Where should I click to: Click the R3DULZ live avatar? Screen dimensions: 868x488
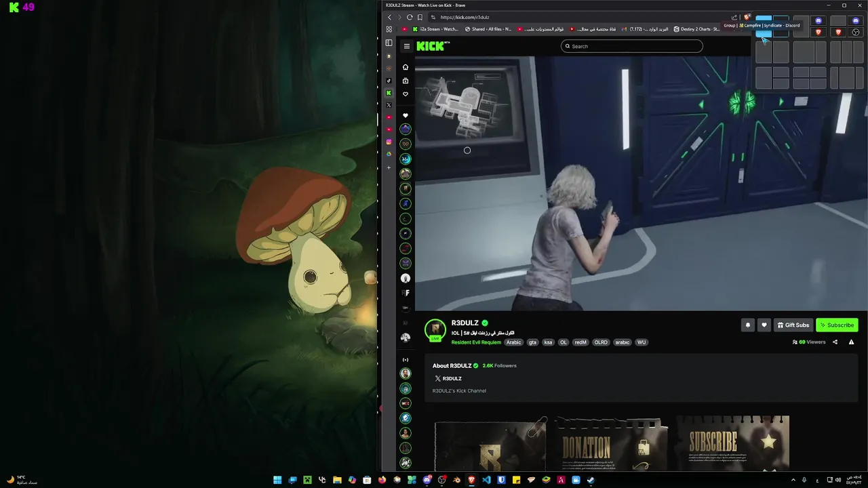pos(435,329)
